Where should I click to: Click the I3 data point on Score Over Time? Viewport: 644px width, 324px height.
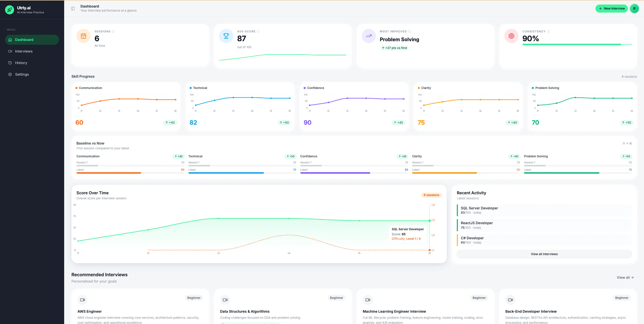pyautogui.click(x=219, y=218)
